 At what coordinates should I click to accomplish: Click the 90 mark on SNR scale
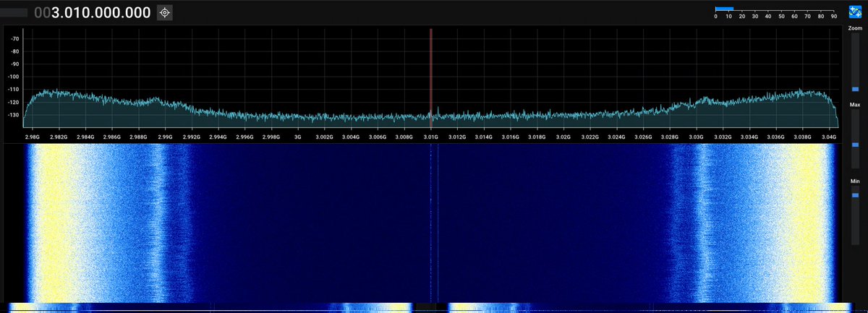coord(833,16)
